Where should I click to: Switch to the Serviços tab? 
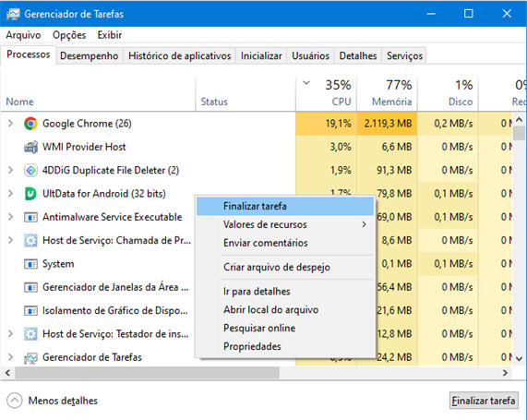pyautogui.click(x=404, y=55)
